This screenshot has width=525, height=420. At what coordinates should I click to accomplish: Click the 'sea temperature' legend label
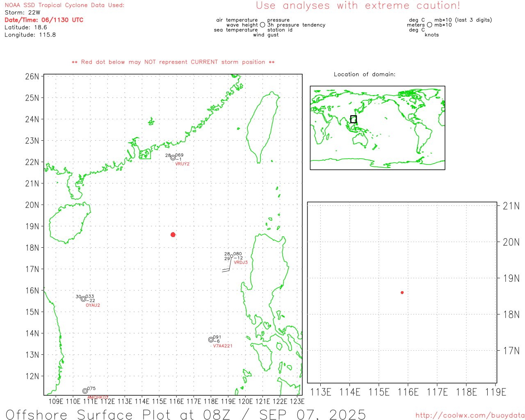(x=236, y=30)
